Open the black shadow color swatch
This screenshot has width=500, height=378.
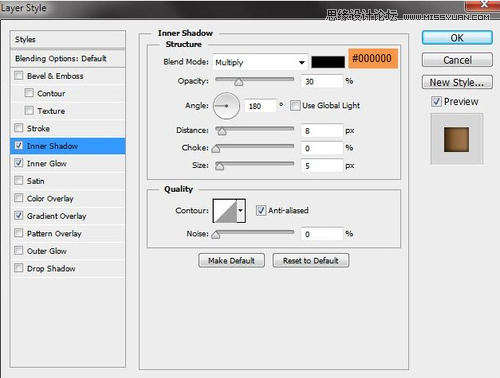point(328,62)
